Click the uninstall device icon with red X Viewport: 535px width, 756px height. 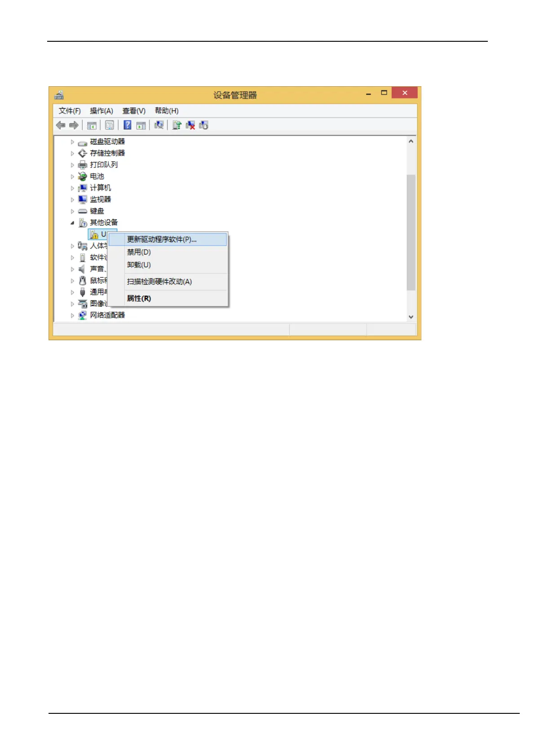(x=190, y=125)
